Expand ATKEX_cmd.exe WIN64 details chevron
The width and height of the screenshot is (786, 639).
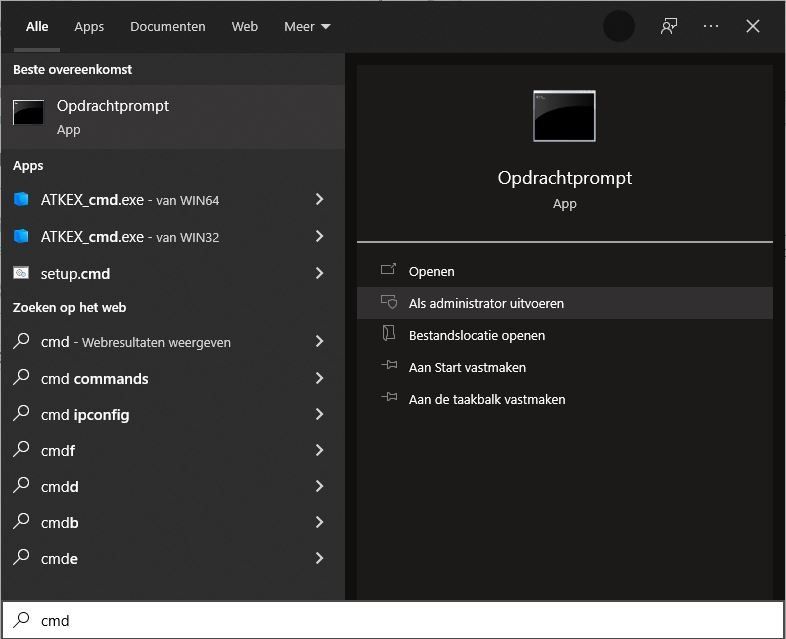(x=319, y=199)
